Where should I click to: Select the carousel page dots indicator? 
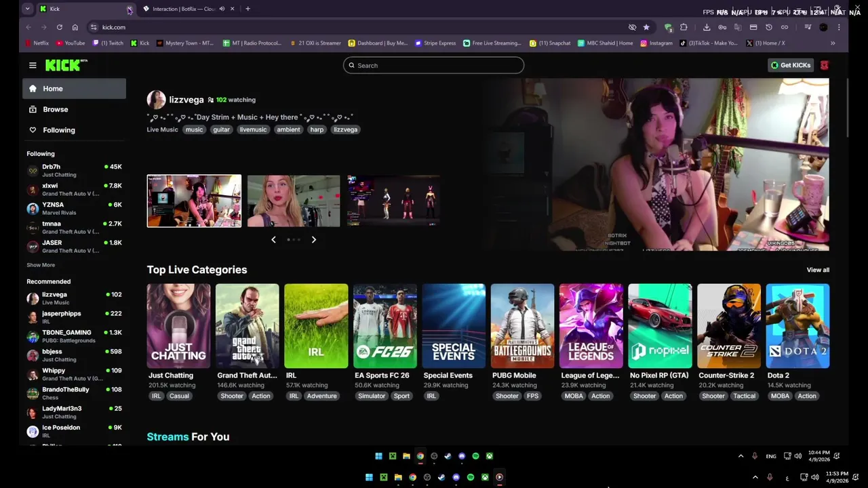(294, 239)
